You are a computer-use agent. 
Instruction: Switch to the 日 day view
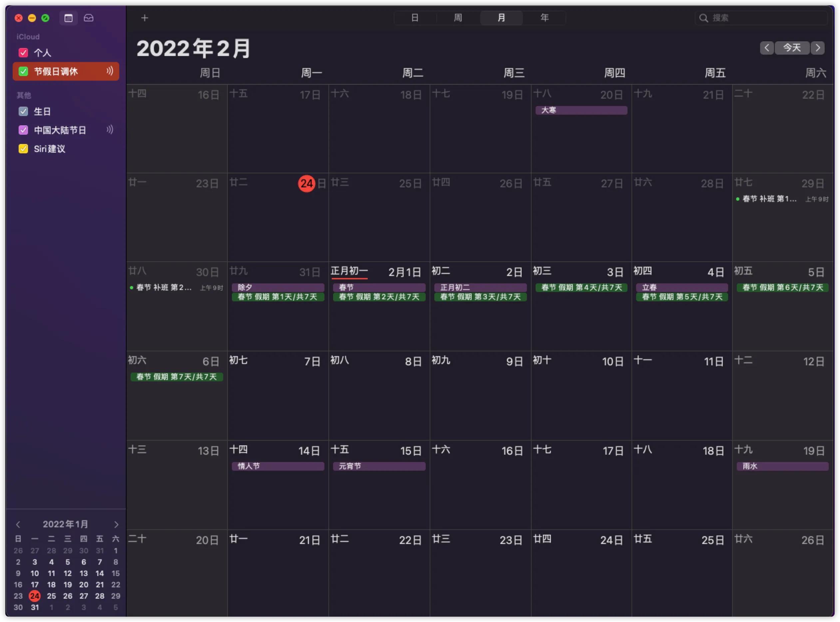(415, 18)
